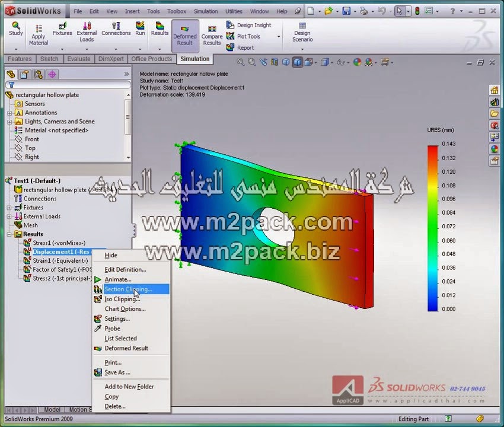Open the Plot Tools dropdown arrow
This screenshot has height=427, width=504.
point(279,37)
